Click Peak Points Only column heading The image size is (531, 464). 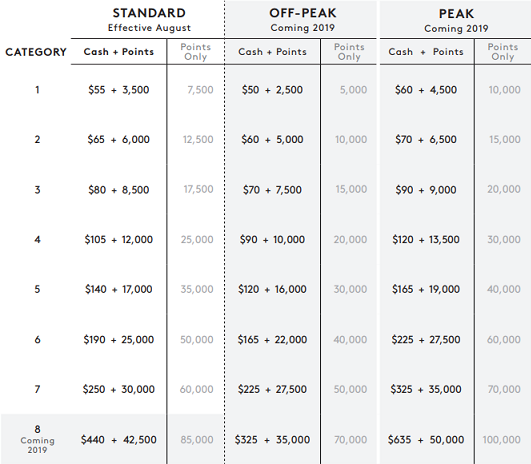click(x=503, y=52)
